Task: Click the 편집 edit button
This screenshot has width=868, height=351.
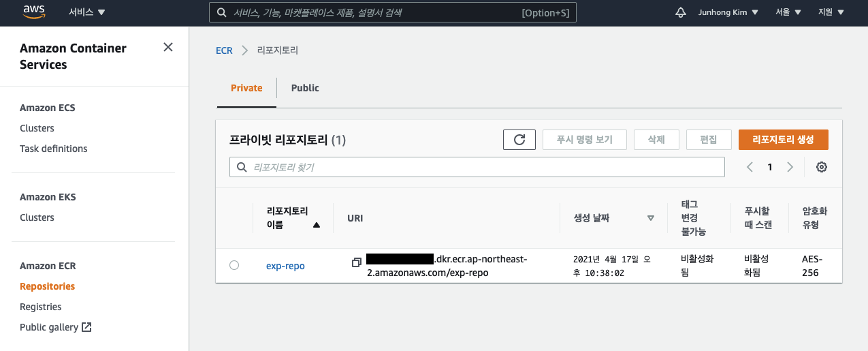Action: 709,140
